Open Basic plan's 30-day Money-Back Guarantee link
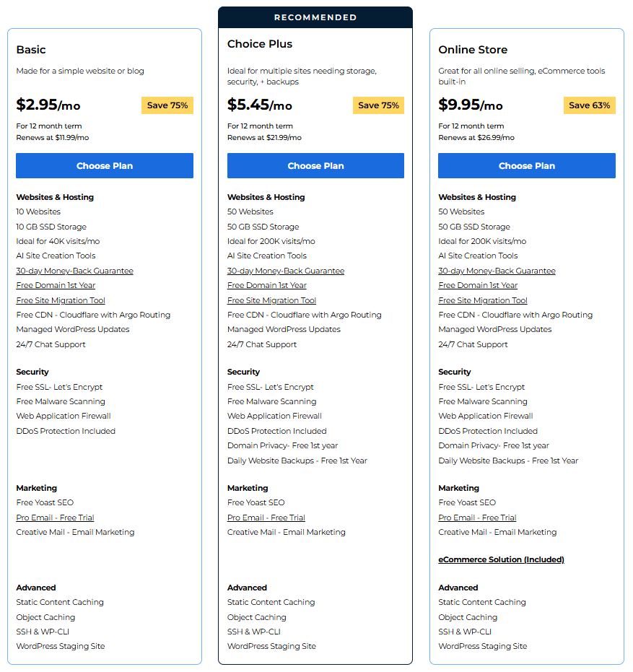The width and height of the screenshot is (633, 672). tap(74, 271)
